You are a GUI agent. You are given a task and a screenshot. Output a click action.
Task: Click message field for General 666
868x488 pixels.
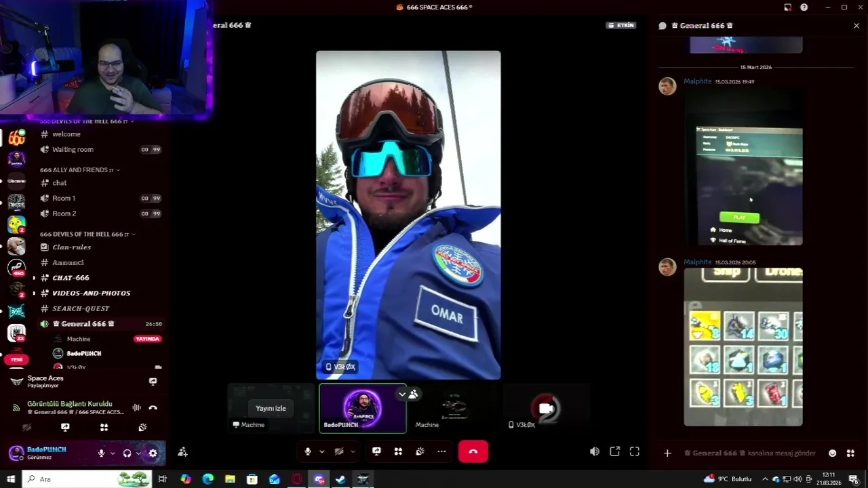coord(751,453)
